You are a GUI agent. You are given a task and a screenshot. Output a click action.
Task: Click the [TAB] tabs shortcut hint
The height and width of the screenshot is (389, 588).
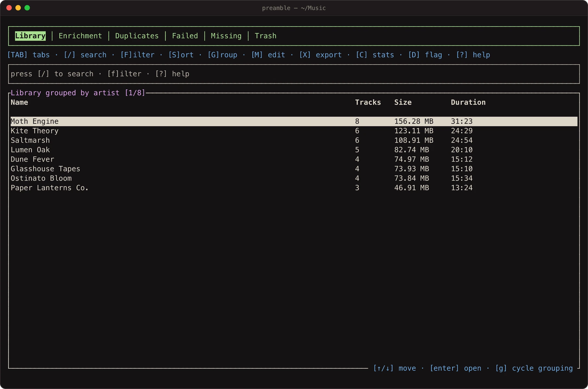coord(28,55)
